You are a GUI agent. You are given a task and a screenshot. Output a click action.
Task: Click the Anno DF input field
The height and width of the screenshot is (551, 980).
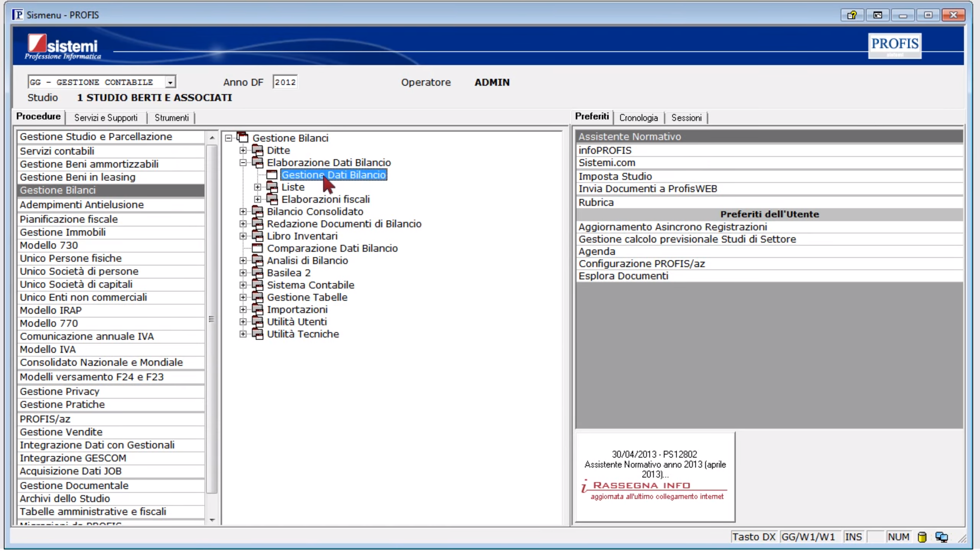285,82
